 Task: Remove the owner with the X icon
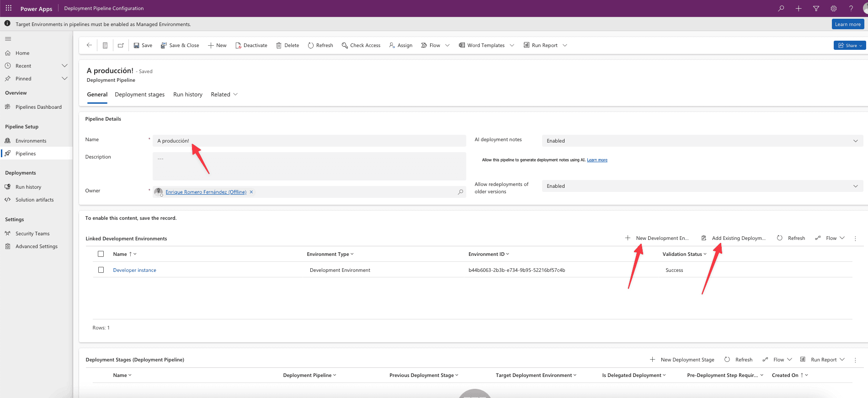251,192
